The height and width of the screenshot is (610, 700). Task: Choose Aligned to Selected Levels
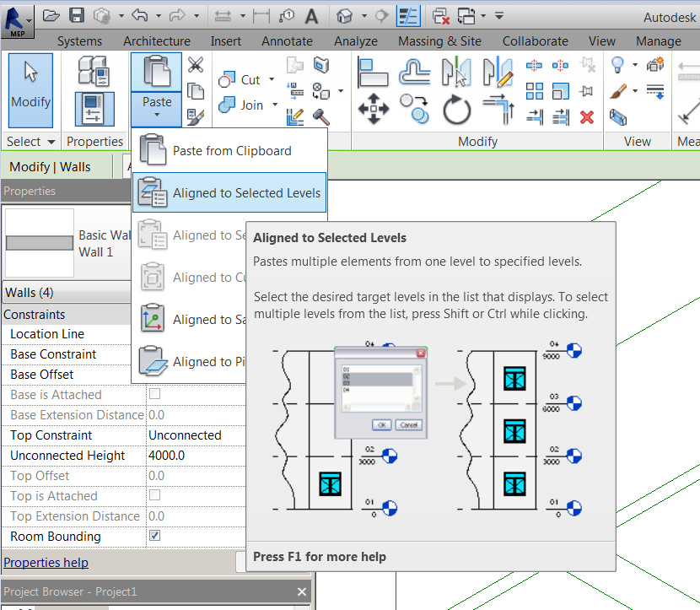[x=229, y=193]
